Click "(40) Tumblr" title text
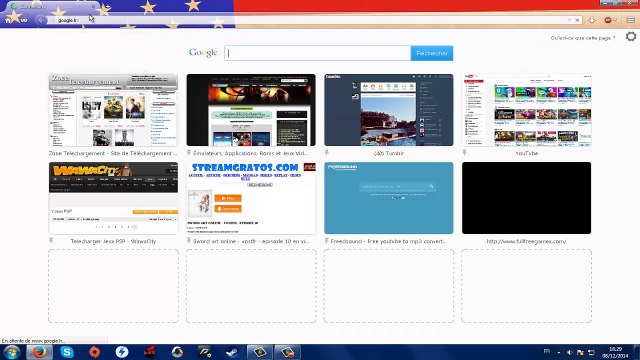Image resolution: width=640 pixels, height=360 pixels. coord(389,153)
